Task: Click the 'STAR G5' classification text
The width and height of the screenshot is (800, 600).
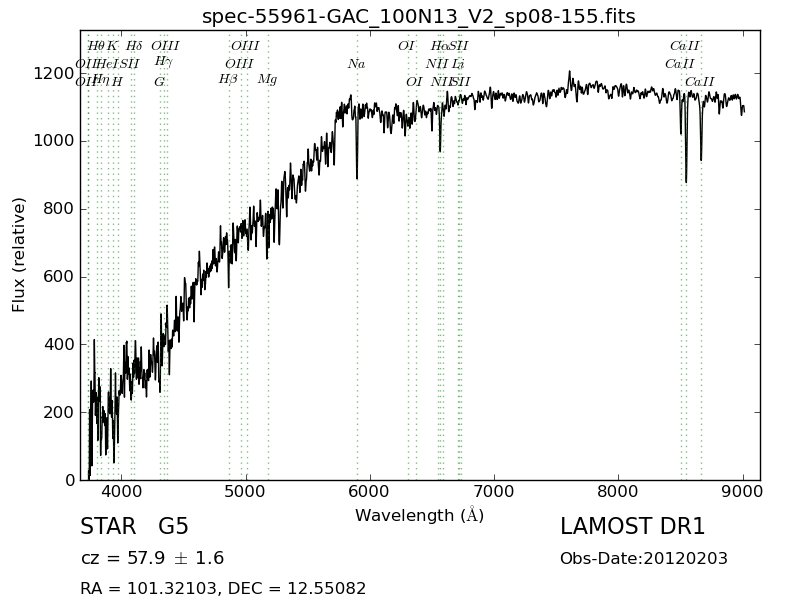Action: (x=134, y=526)
